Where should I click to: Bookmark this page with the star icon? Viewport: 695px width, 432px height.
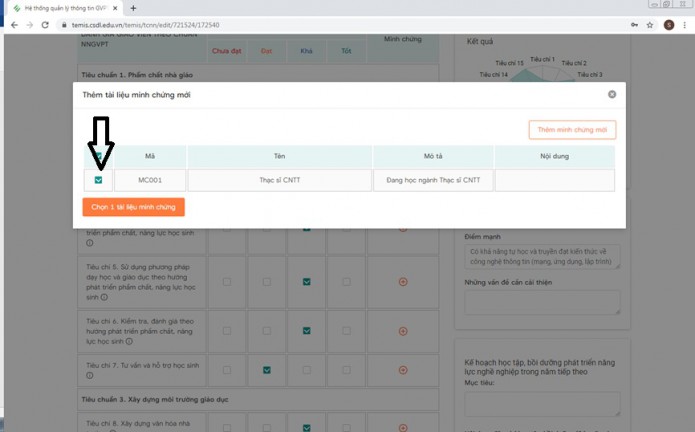pyautogui.click(x=650, y=24)
